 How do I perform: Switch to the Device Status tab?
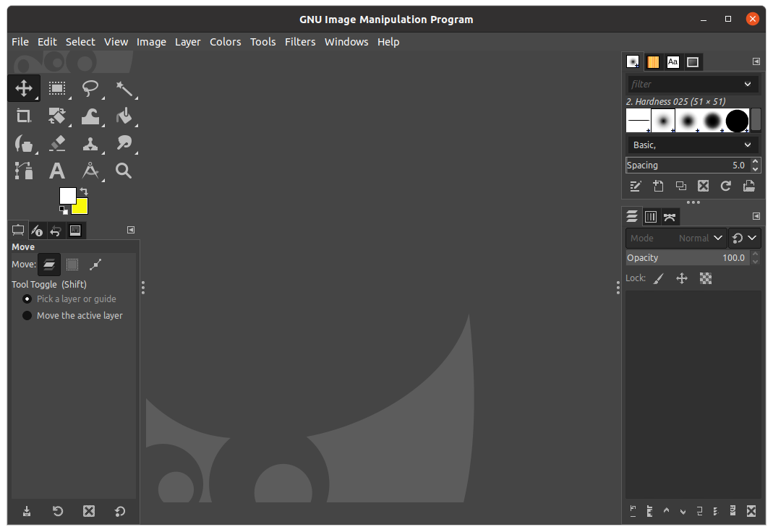click(37, 231)
